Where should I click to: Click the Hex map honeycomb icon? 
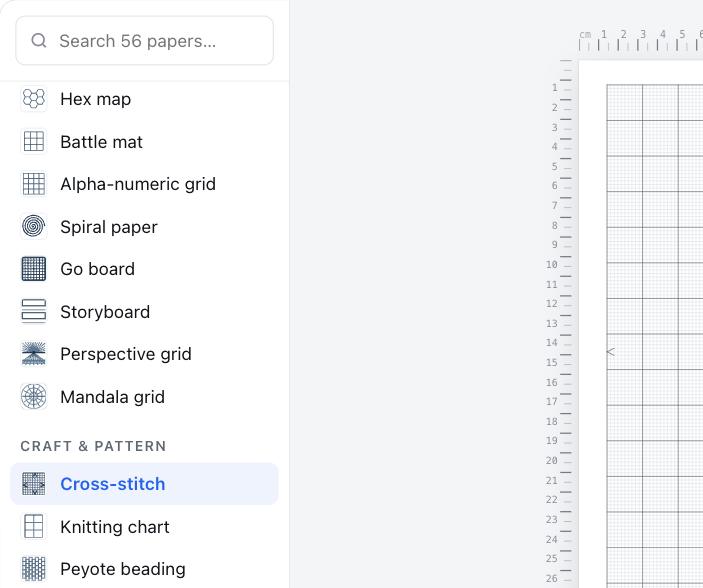click(x=34, y=99)
